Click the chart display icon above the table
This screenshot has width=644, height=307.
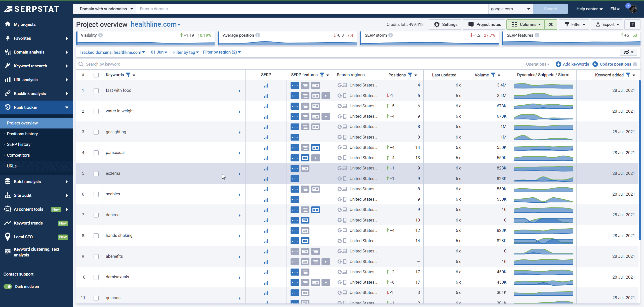click(627, 52)
